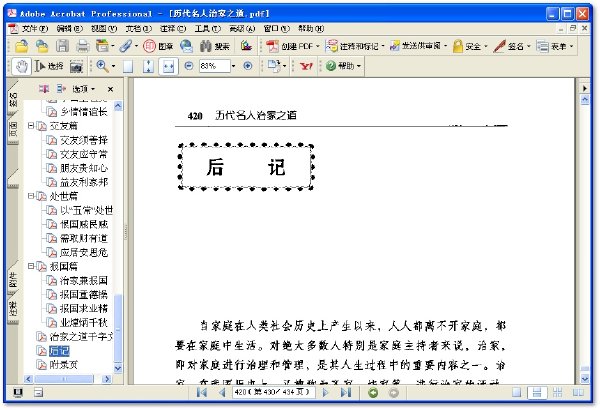Open the 编辑(E) menu
This screenshot has width=600, height=410.
click(69, 28)
